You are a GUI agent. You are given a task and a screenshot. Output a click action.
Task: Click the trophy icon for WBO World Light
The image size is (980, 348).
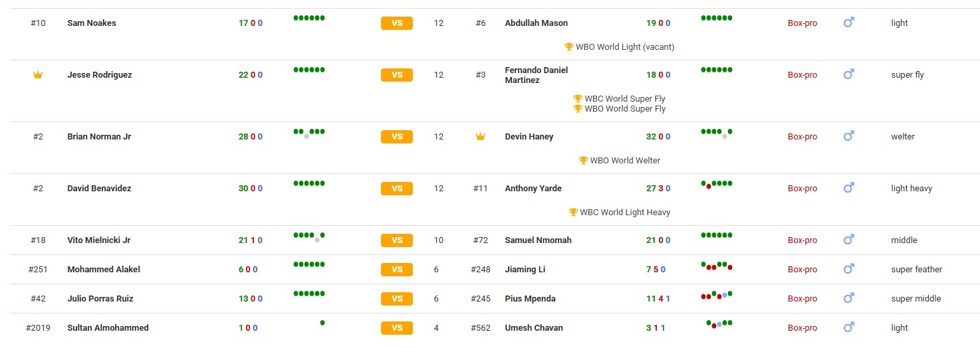click(x=568, y=47)
